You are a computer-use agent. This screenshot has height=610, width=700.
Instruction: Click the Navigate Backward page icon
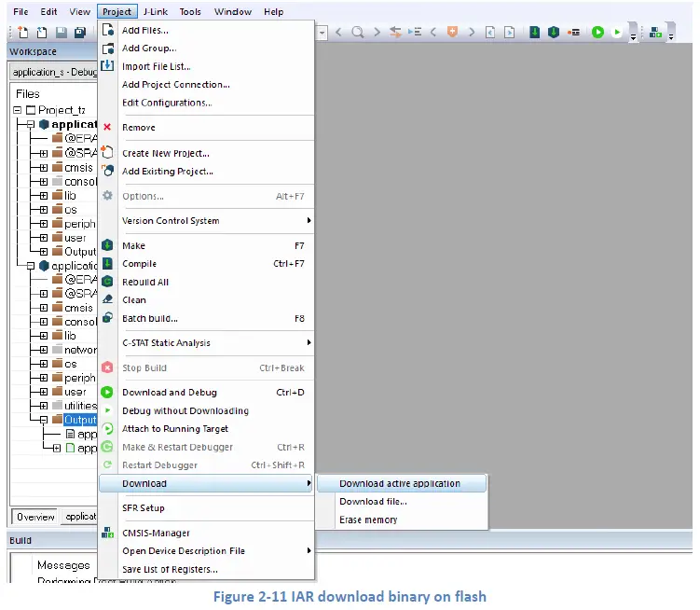[x=490, y=32]
